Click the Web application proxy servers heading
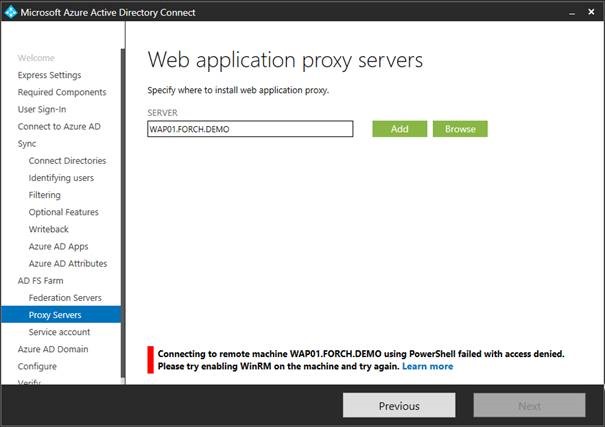 [285, 60]
